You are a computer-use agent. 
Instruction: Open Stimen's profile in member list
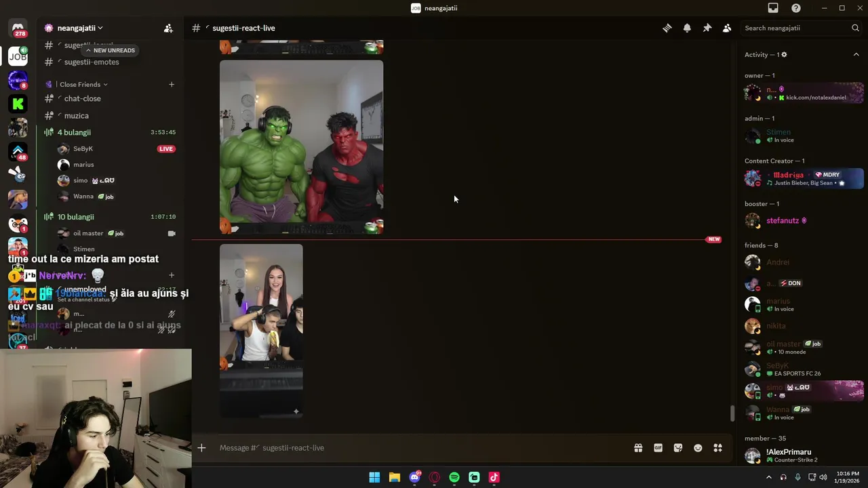pyautogui.click(x=804, y=136)
